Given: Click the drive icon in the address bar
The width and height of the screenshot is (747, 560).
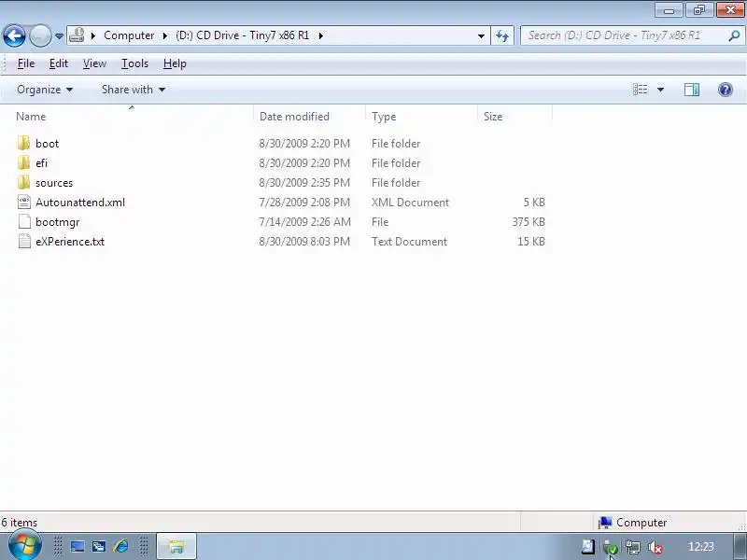Looking at the screenshot, I should tap(77, 35).
